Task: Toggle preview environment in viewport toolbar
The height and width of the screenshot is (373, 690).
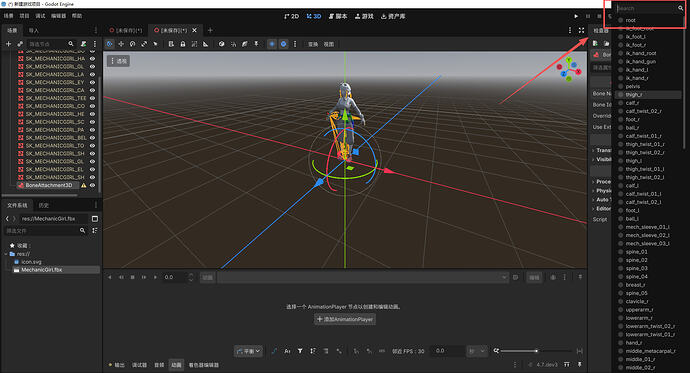Action: point(283,44)
